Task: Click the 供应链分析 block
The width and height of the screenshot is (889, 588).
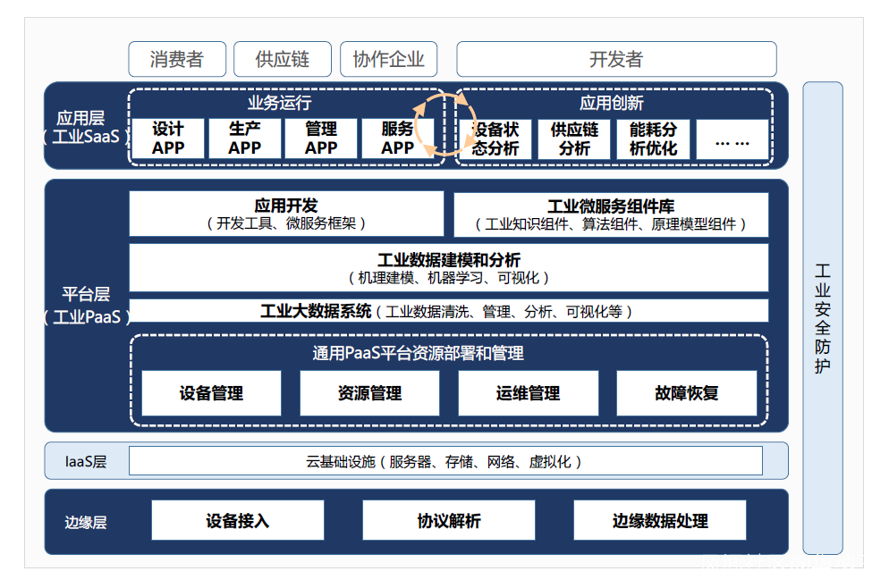Action: pos(574,139)
